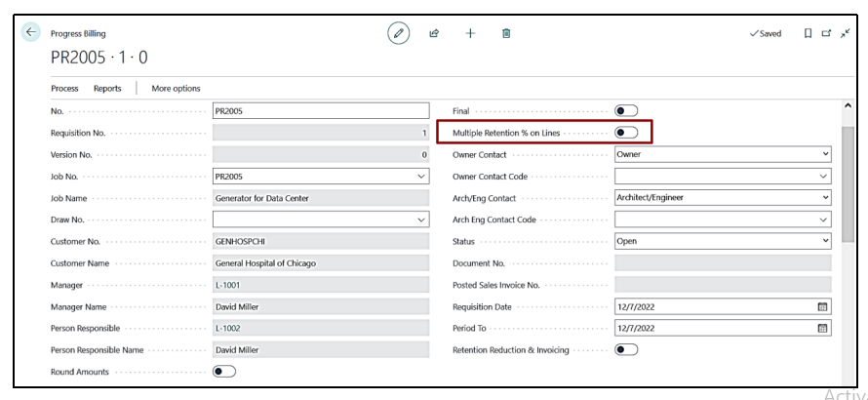Open the Status dropdown
Image resolution: width=868 pixels, height=400 pixels.
824,241
